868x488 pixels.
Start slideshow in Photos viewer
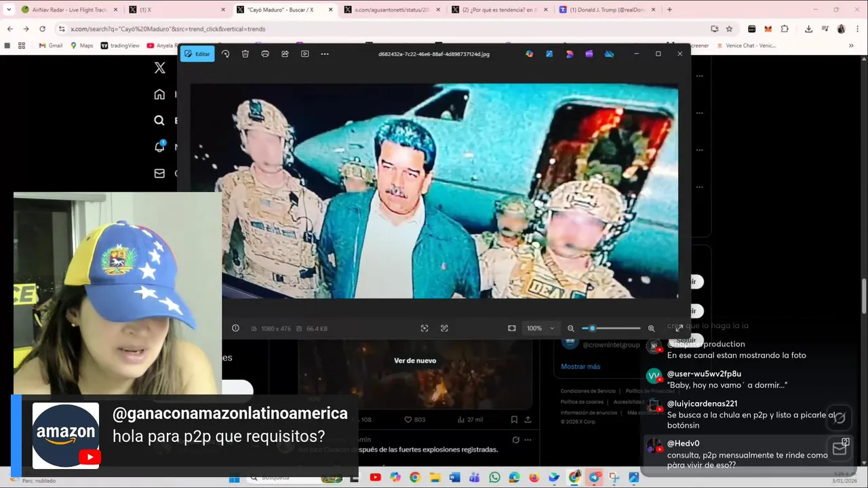(305, 54)
